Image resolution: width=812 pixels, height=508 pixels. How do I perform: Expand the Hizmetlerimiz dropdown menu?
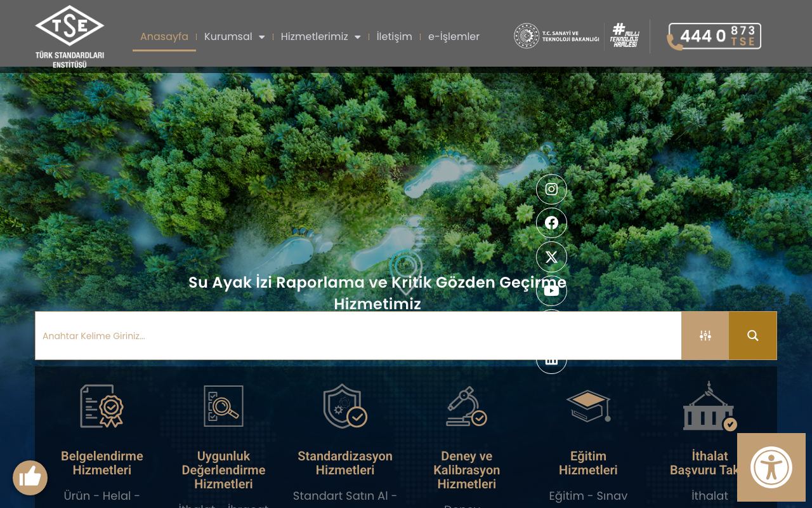pos(320,37)
